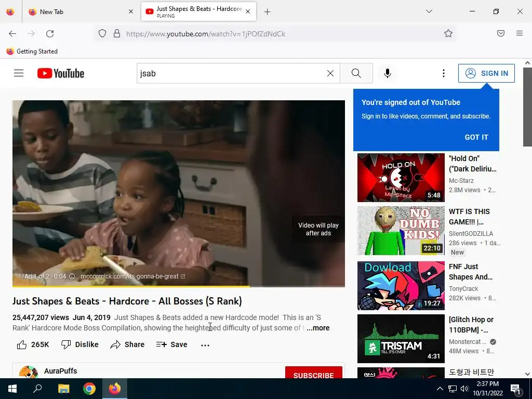Bookmark this page with the star
The height and width of the screenshot is (399, 532).
click(448, 33)
